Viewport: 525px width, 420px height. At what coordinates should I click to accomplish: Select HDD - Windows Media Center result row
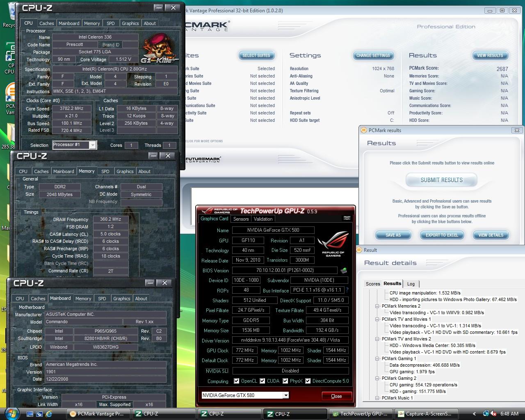pos(432,345)
